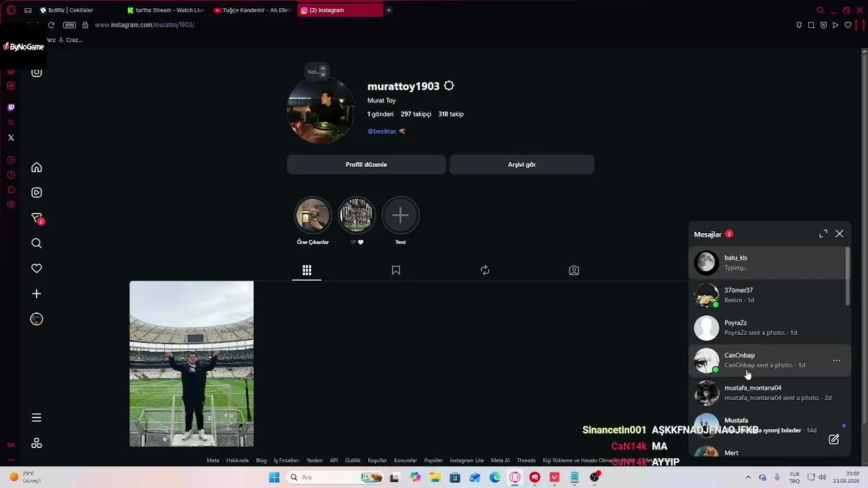Open the ad blocker shield icon

click(x=823, y=25)
